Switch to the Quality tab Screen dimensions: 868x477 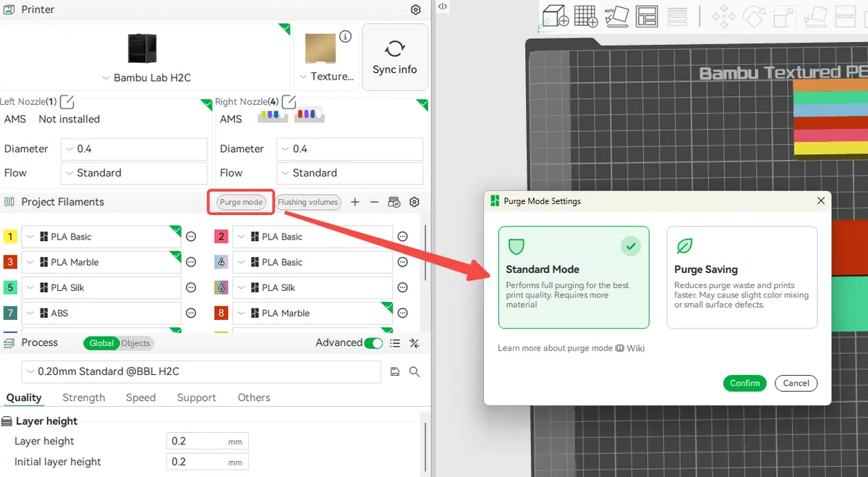tap(24, 397)
